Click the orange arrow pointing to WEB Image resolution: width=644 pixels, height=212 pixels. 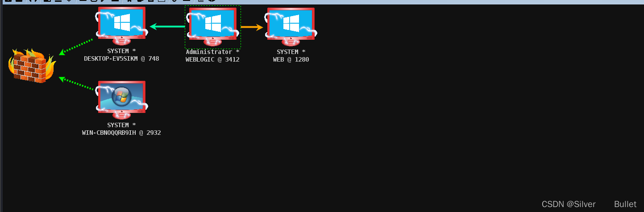[252, 27]
